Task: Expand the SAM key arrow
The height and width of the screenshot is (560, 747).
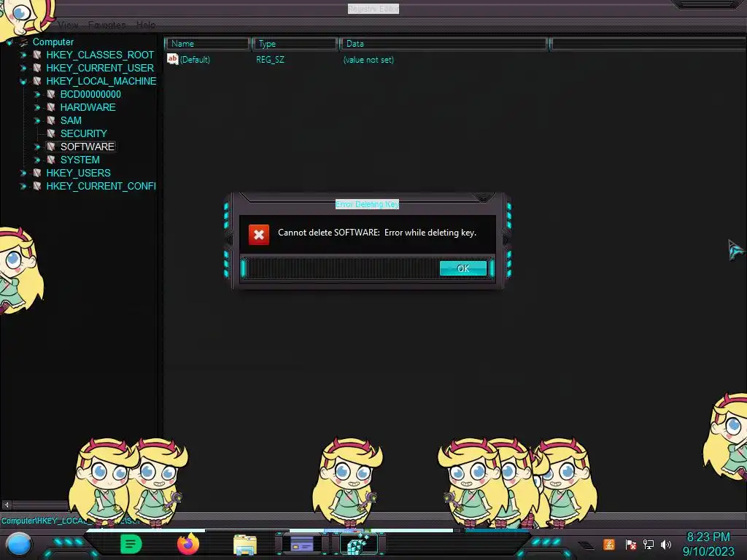Action: click(x=37, y=120)
